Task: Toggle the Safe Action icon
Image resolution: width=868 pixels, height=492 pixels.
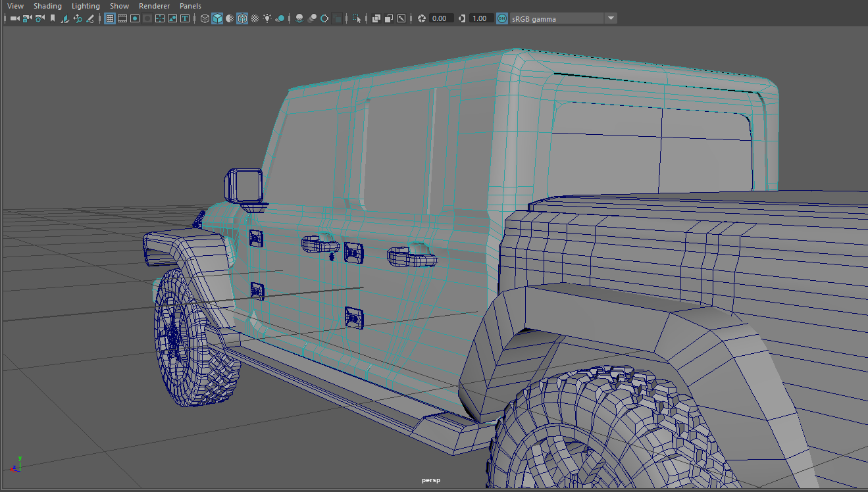Action: [172, 18]
